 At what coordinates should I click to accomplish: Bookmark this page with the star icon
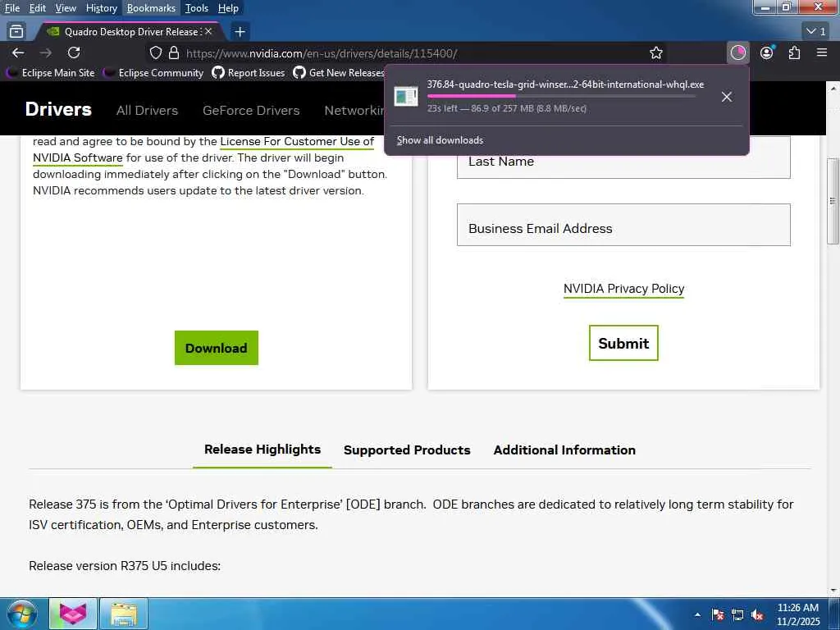(x=656, y=52)
